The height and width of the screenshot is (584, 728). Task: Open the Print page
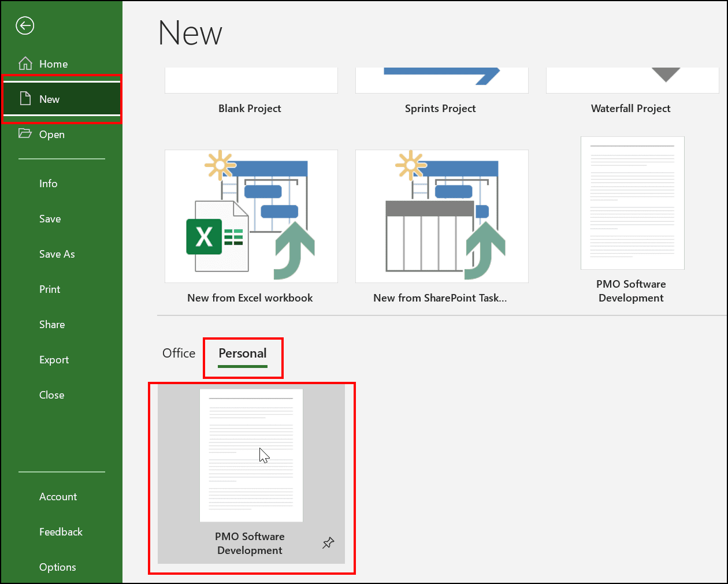tap(50, 289)
